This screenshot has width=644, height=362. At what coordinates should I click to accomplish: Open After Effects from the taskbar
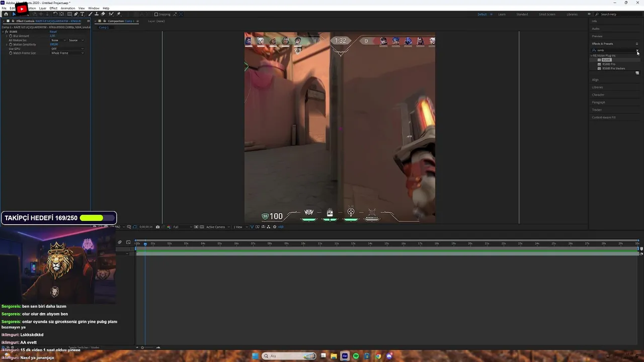click(x=345, y=356)
